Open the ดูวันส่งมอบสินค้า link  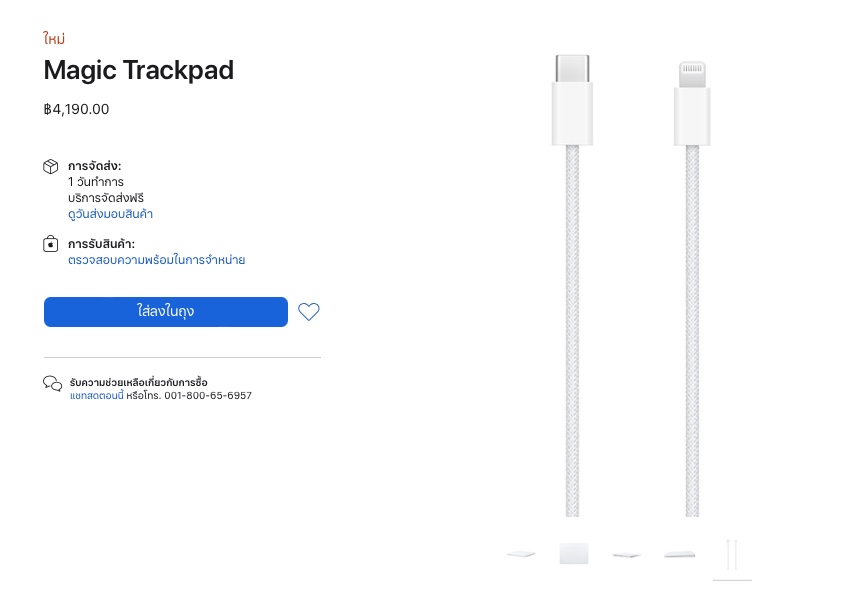[x=110, y=214]
